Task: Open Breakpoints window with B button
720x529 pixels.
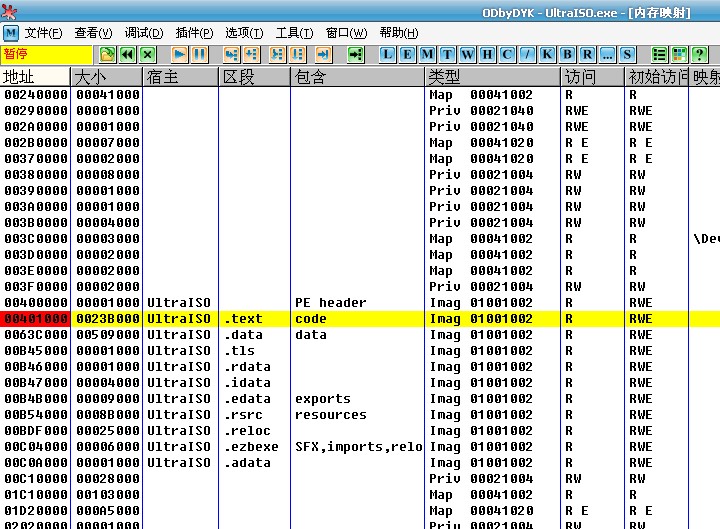Action: point(567,55)
